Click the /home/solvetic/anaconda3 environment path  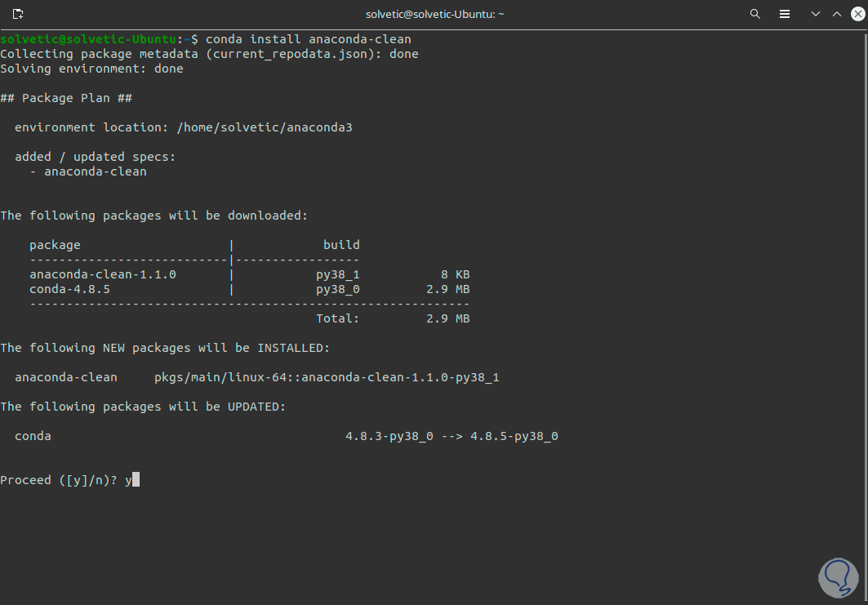click(264, 127)
